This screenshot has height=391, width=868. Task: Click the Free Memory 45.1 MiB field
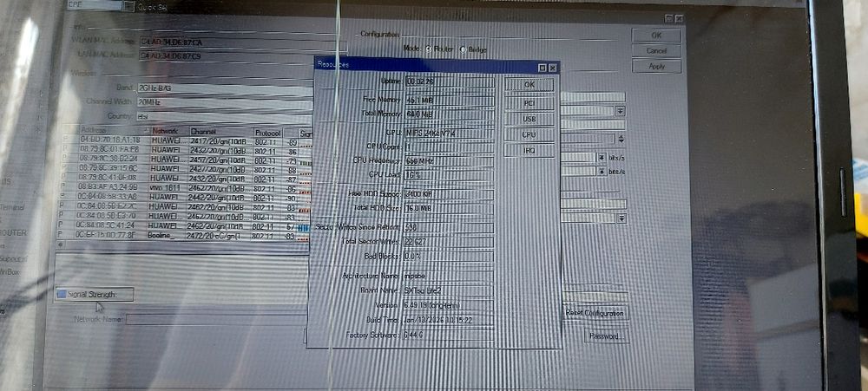click(449, 101)
